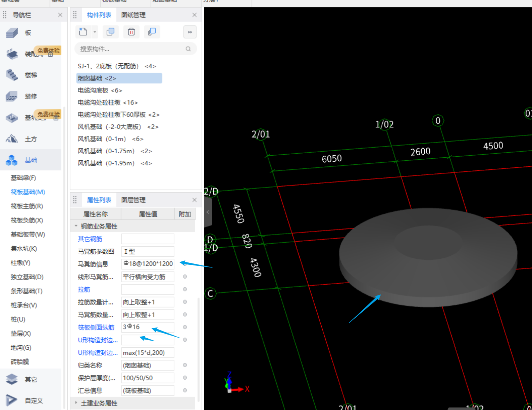The width and height of the screenshot is (532, 410).
Task: Close the 导航栏 navigation panel
Action: pyautogui.click(x=60, y=15)
